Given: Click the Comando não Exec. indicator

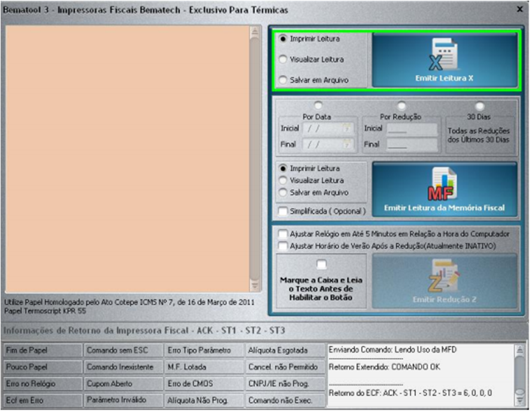Looking at the screenshot, I should click(285, 401).
